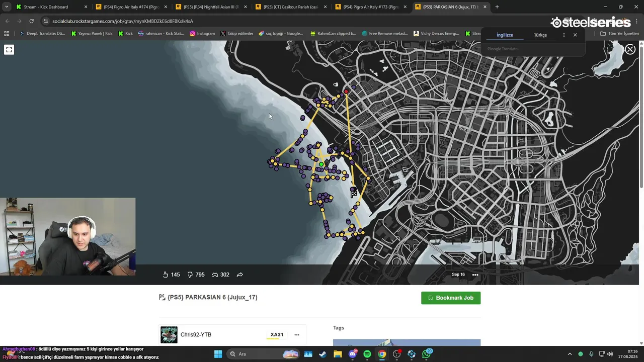Select İngilizce in Google Translate popup

click(505, 35)
